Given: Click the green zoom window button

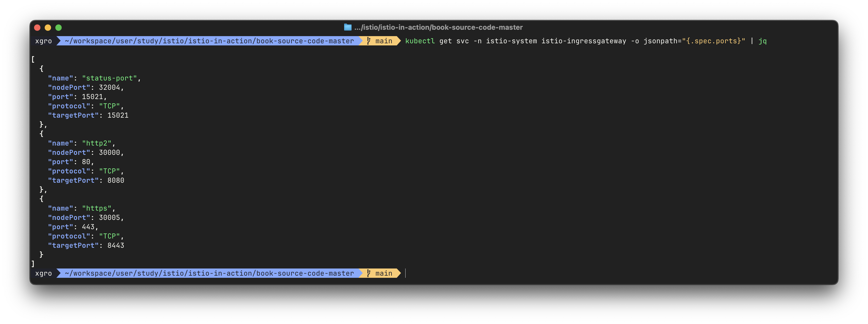Looking at the screenshot, I should (x=58, y=28).
